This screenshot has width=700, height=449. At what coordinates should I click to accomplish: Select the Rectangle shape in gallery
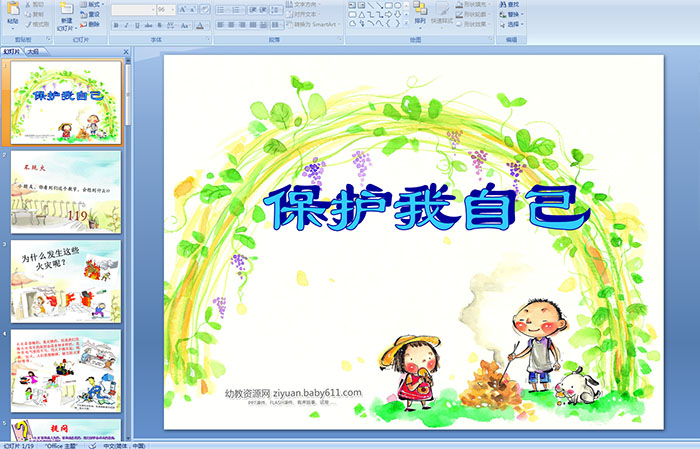[388, 5]
